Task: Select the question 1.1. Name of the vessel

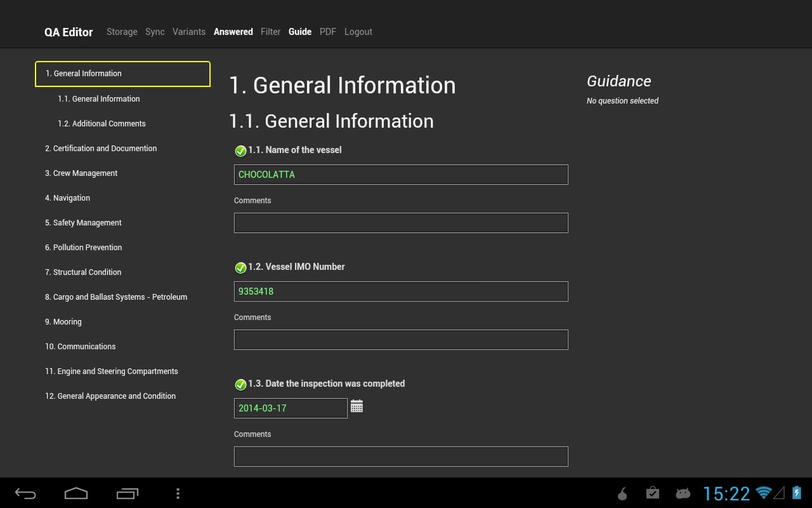Action: (295, 150)
